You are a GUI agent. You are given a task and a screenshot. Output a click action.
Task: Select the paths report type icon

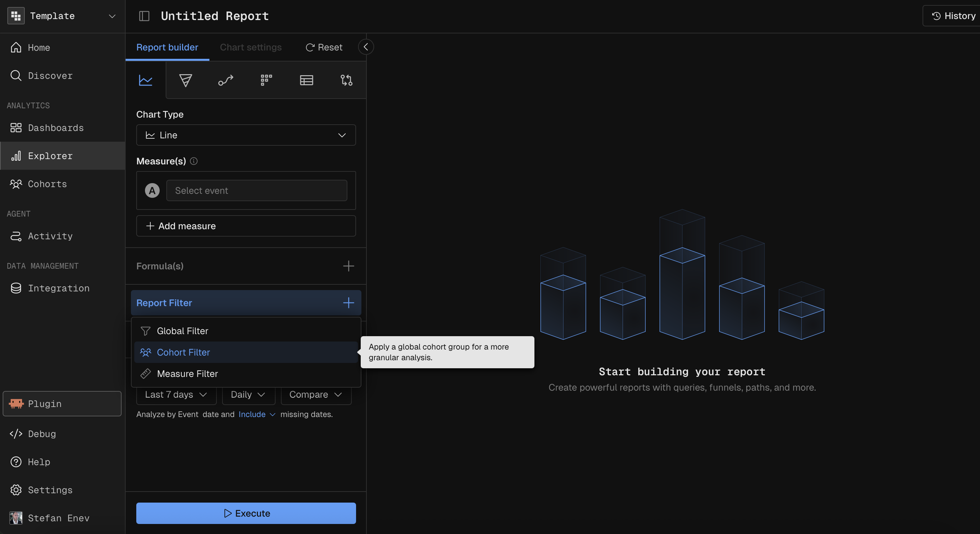[225, 80]
